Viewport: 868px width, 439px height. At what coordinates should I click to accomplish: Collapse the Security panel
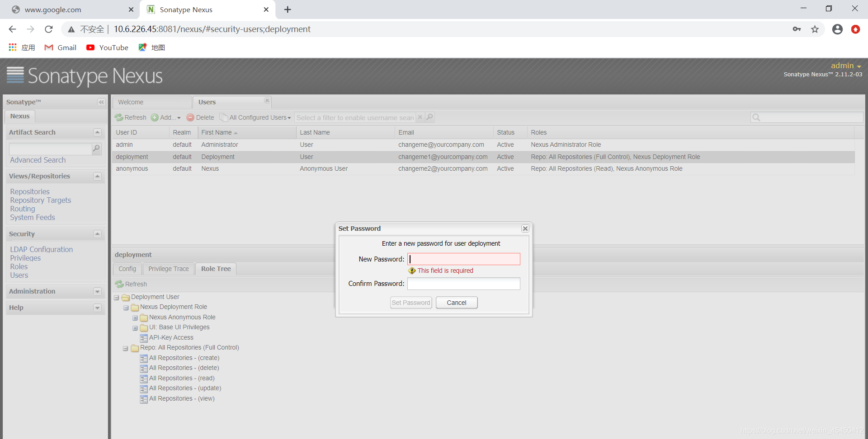pyautogui.click(x=97, y=234)
